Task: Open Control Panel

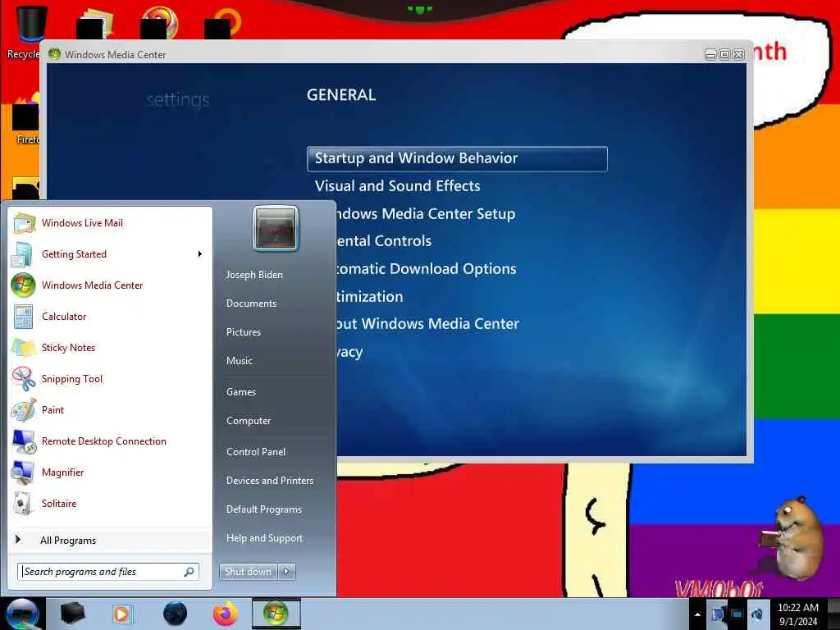Action: [256, 452]
